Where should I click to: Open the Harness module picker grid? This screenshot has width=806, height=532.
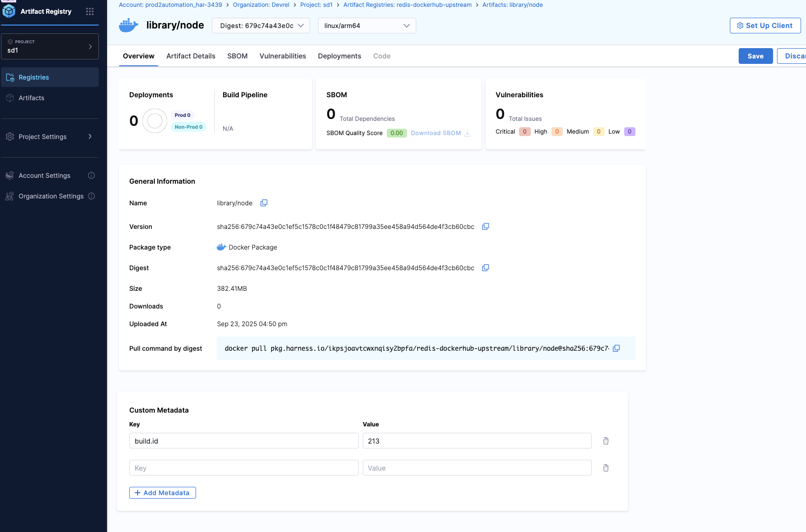point(89,11)
